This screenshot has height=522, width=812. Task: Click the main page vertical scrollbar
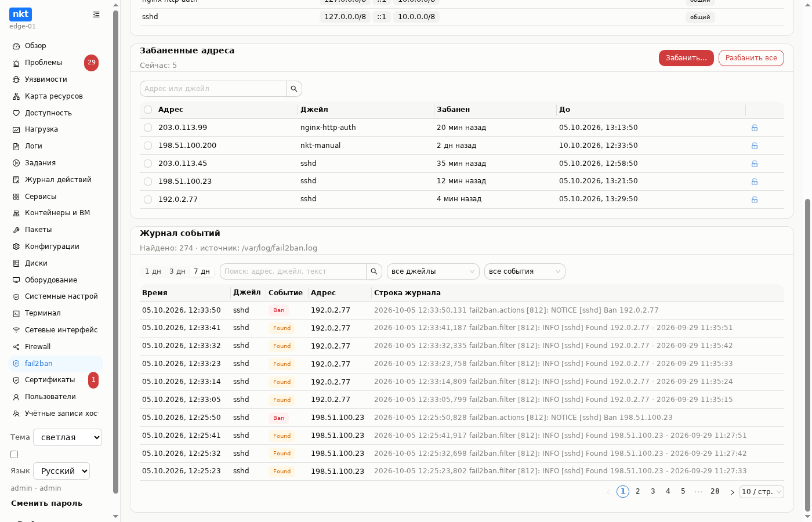click(807, 355)
